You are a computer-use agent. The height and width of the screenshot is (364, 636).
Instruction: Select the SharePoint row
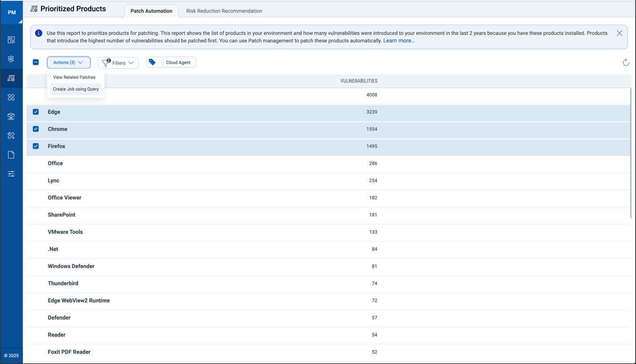(x=328, y=215)
